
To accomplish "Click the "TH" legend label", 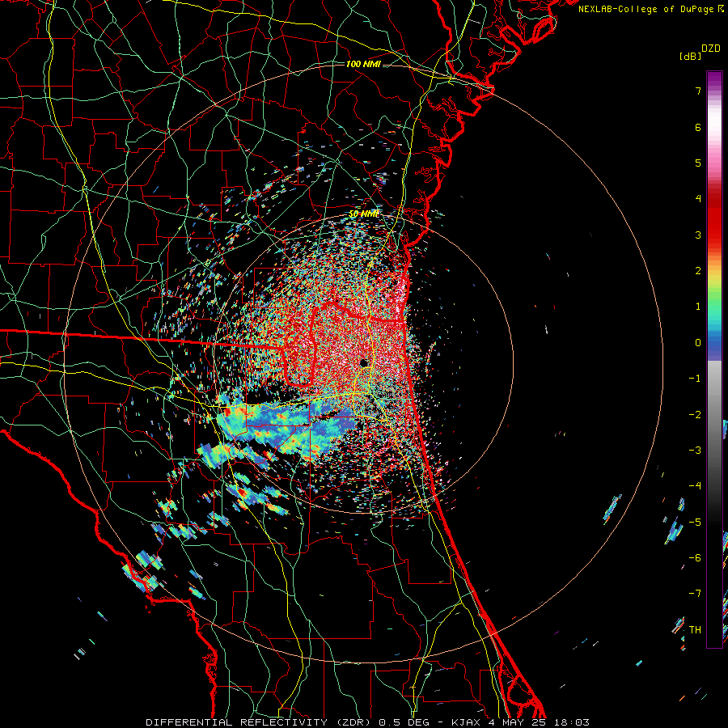I will point(695,630).
